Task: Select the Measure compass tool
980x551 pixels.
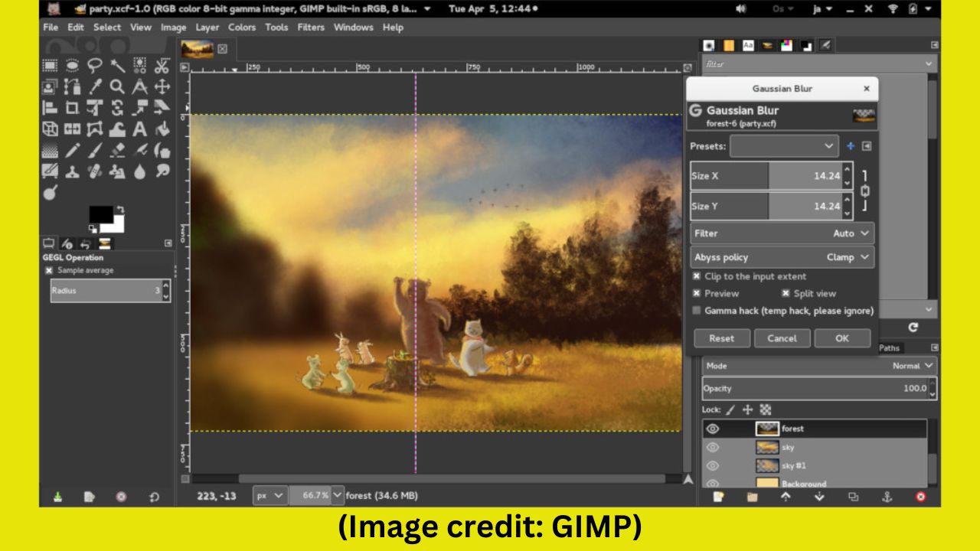Action: pyautogui.click(x=139, y=86)
